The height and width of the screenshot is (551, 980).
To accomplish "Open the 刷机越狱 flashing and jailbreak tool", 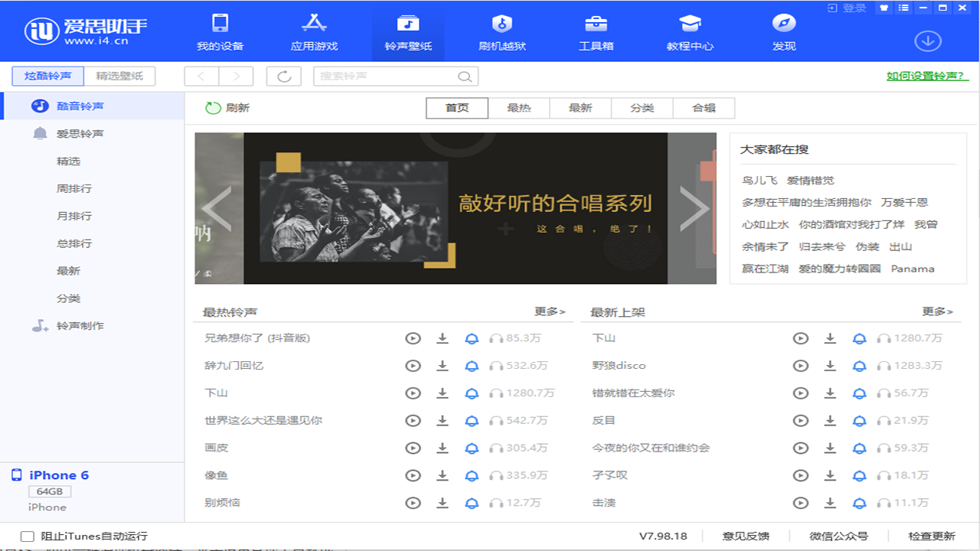I will point(502,31).
